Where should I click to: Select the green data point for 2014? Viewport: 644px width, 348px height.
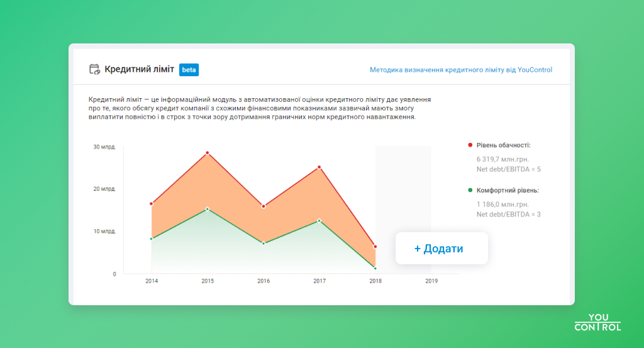tap(152, 239)
